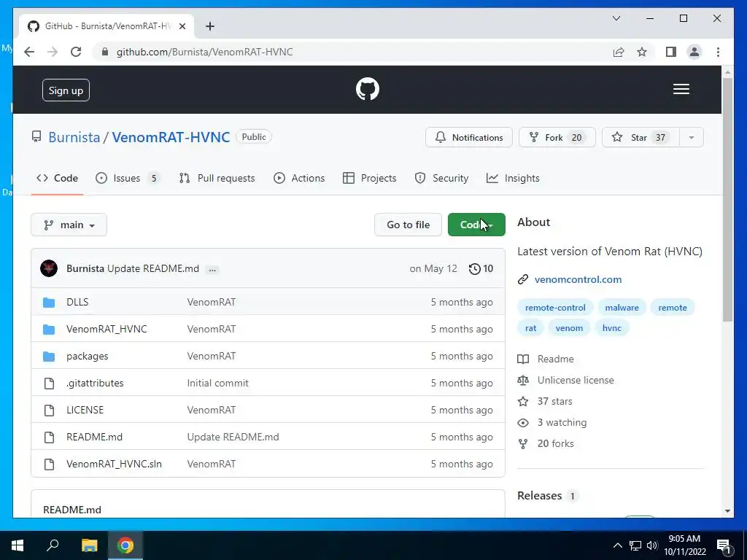
Task: Open Chrome three-dot menu
Action: point(718,52)
